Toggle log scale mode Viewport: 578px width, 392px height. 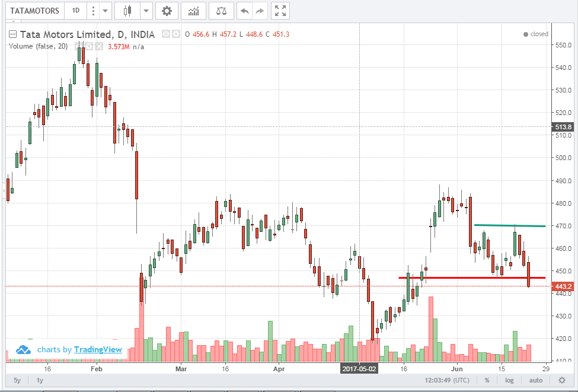509,380
